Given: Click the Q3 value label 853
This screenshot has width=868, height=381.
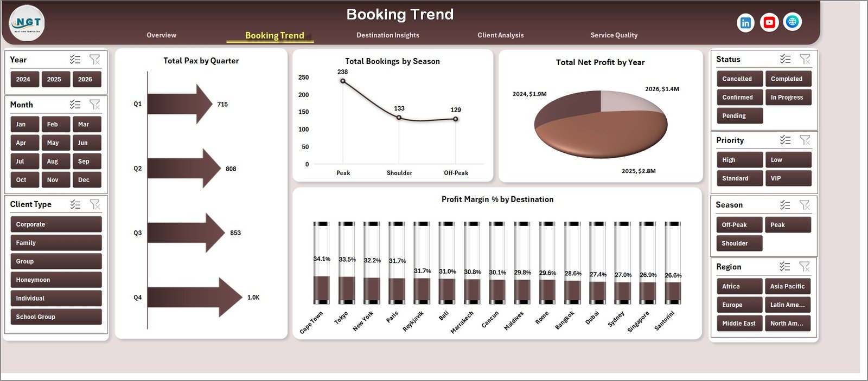Looking at the screenshot, I should 235,233.
